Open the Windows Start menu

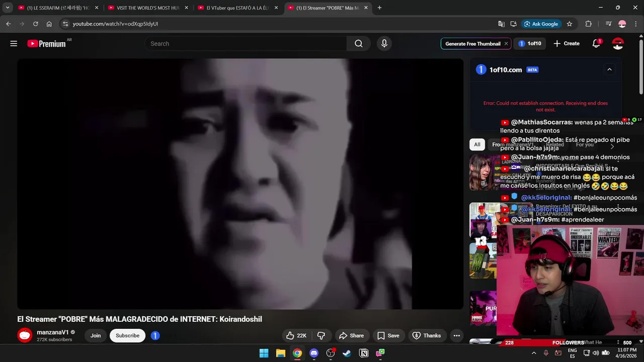[x=264, y=353]
